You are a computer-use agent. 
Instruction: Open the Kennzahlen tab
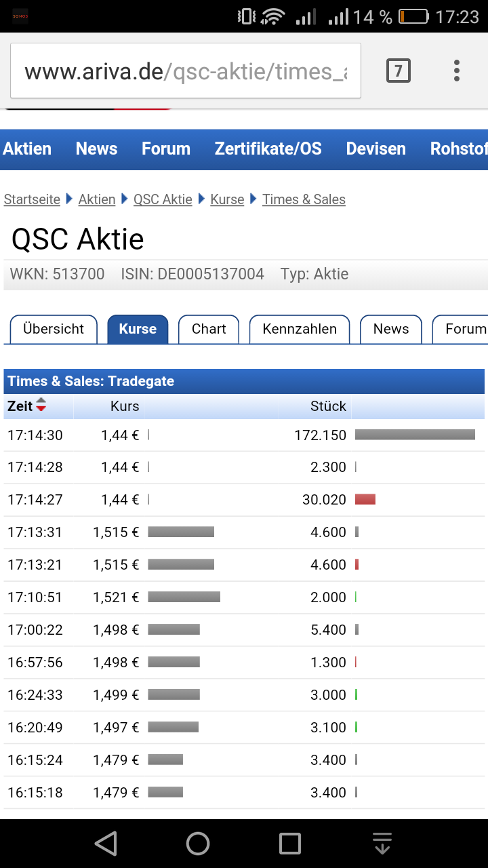tap(299, 329)
